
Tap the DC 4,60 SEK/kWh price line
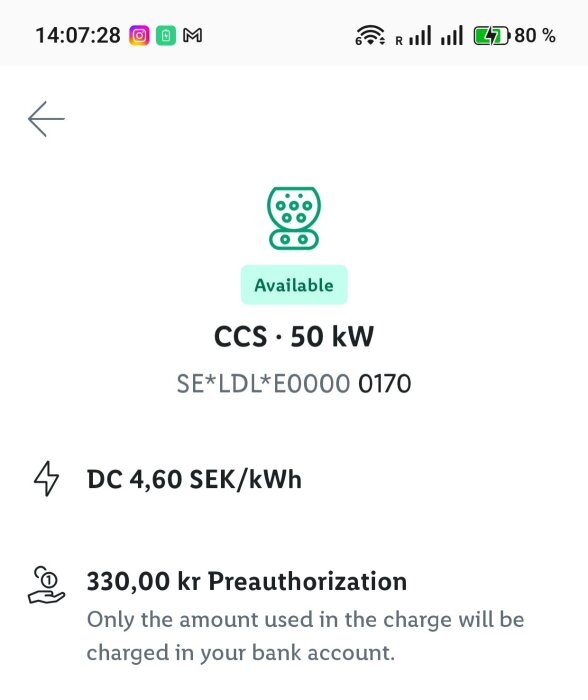194,479
